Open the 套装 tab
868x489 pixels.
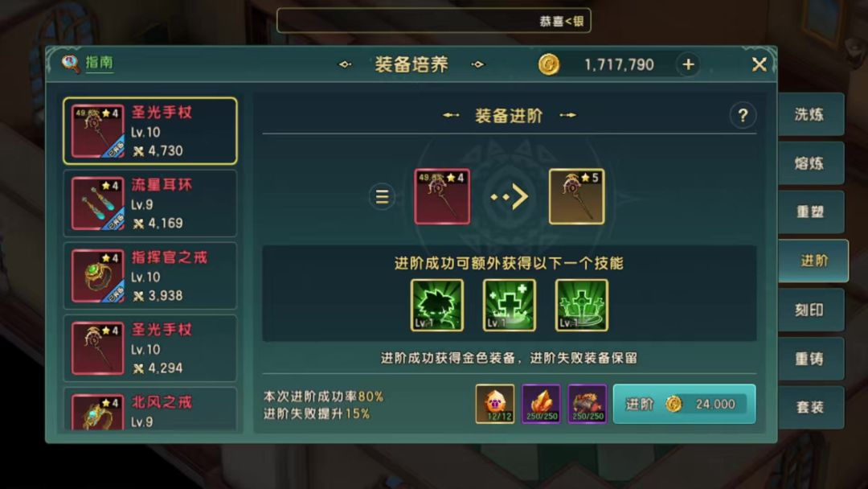[x=810, y=407]
